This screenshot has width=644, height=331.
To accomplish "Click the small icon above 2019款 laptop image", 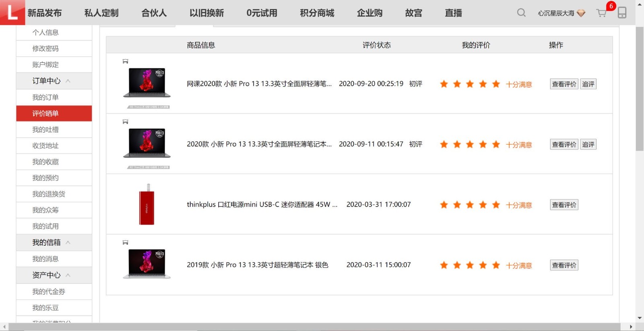I will click(126, 242).
